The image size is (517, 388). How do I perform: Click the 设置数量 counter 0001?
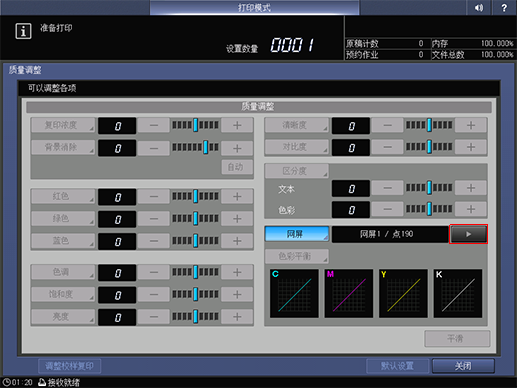click(x=292, y=45)
